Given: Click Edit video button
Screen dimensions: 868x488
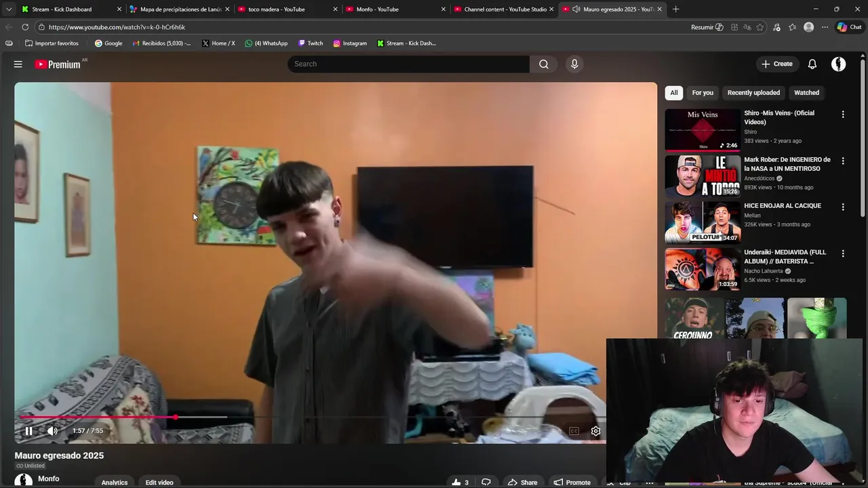Looking at the screenshot, I should pyautogui.click(x=159, y=483).
